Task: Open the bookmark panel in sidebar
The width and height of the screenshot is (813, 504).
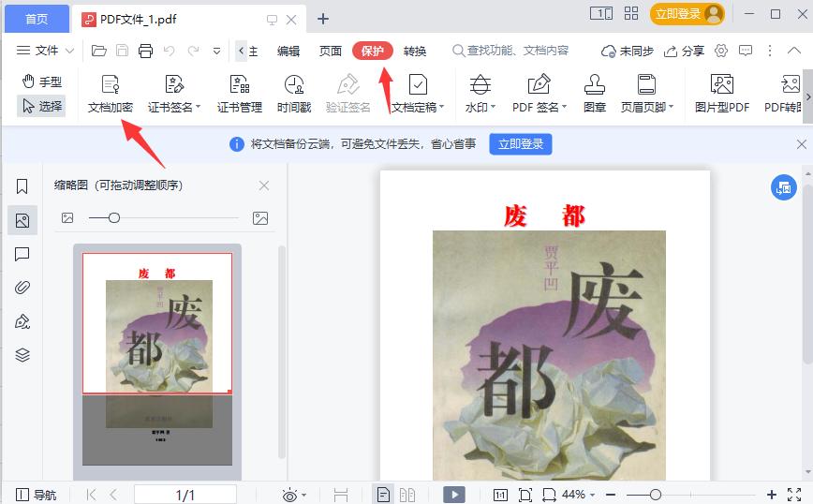Action: (x=22, y=186)
